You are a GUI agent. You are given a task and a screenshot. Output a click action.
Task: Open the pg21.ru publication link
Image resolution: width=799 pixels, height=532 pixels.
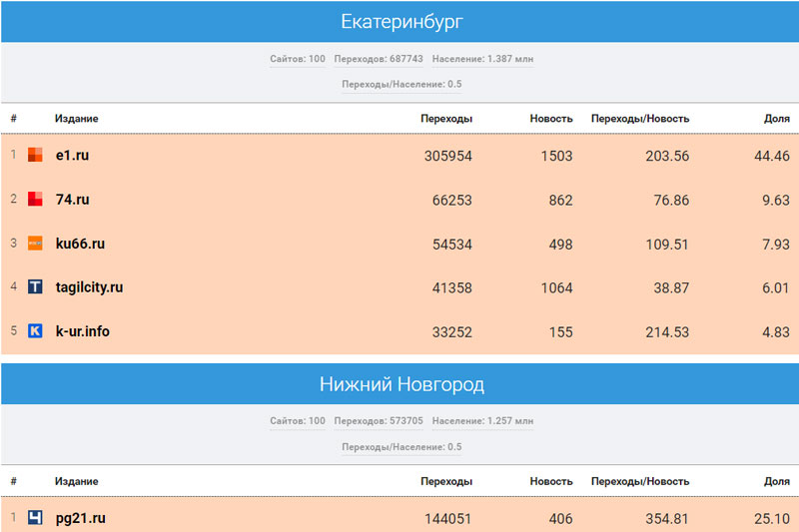[81, 518]
